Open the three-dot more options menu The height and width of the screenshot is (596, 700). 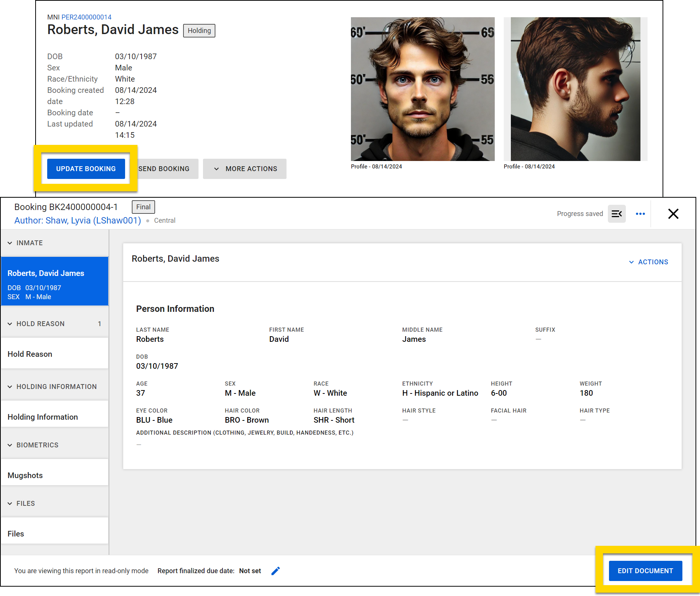(640, 214)
